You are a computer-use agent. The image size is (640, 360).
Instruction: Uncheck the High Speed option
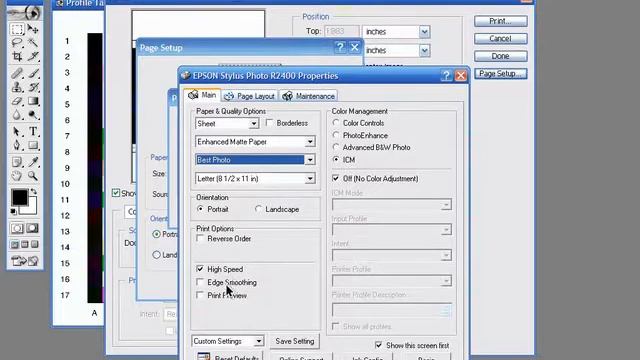[200, 269]
